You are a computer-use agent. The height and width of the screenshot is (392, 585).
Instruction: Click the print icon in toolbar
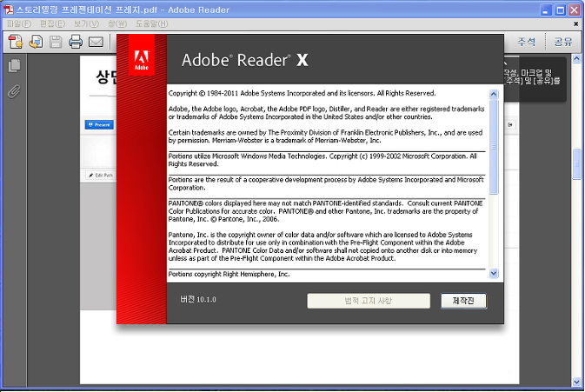click(76, 42)
